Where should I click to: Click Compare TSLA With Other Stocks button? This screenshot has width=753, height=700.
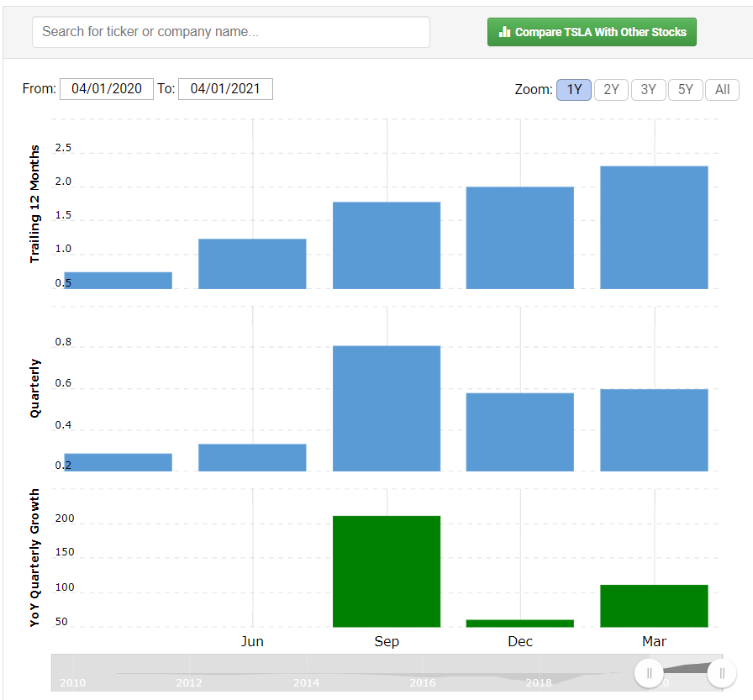592,32
